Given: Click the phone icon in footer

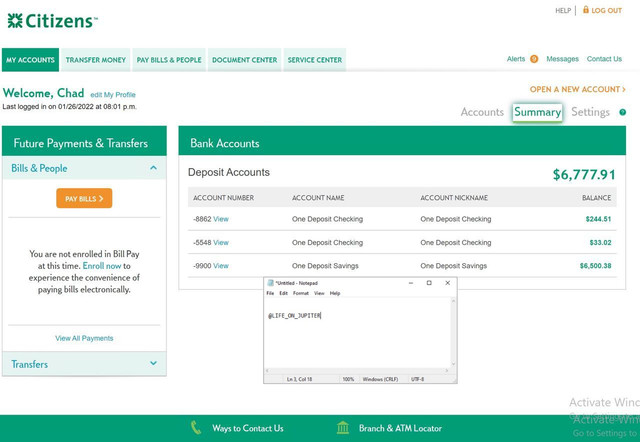Looking at the screenshot, I should (x=196, y=428).
